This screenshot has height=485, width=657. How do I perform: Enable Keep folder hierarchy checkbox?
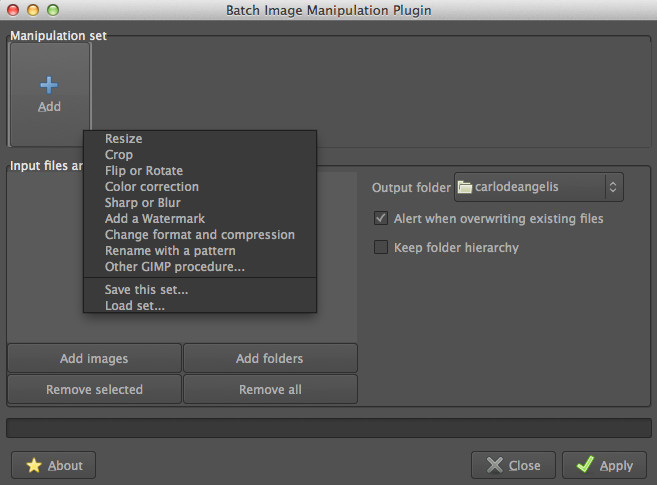380,247
